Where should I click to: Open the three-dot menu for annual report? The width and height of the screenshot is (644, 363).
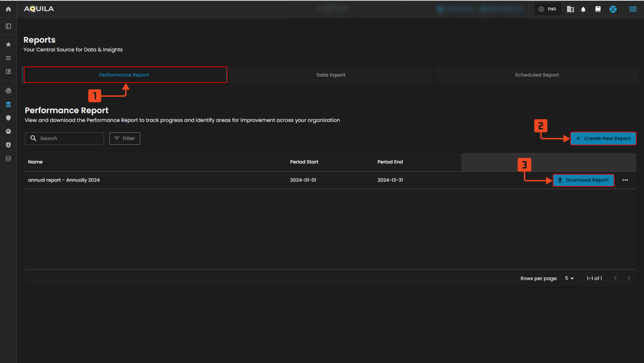(625, 180)
